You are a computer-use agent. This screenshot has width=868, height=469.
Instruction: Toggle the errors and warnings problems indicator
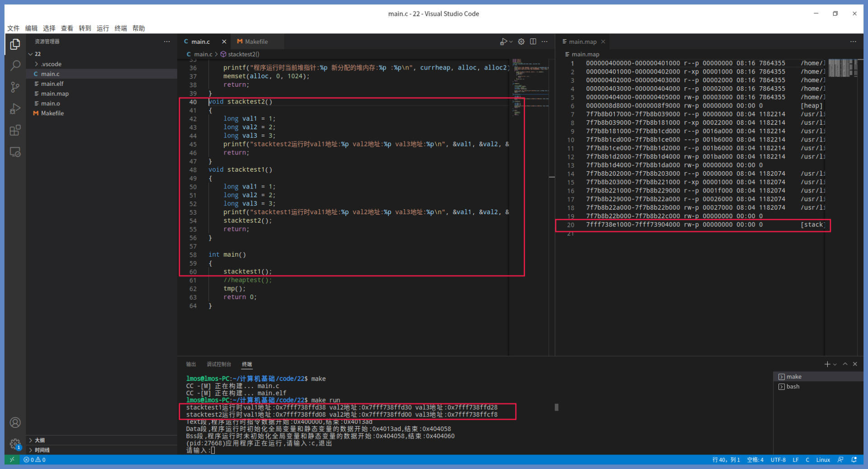35,460
